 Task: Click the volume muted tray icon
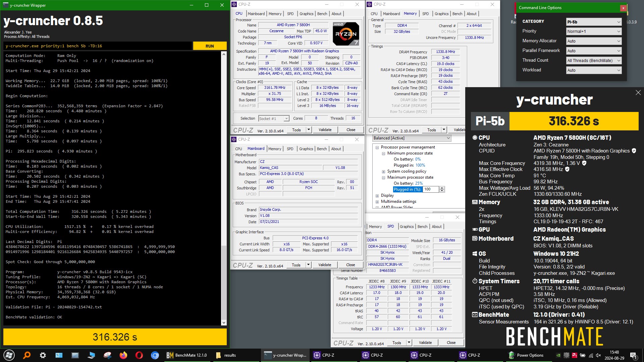(x=598, y=355)
